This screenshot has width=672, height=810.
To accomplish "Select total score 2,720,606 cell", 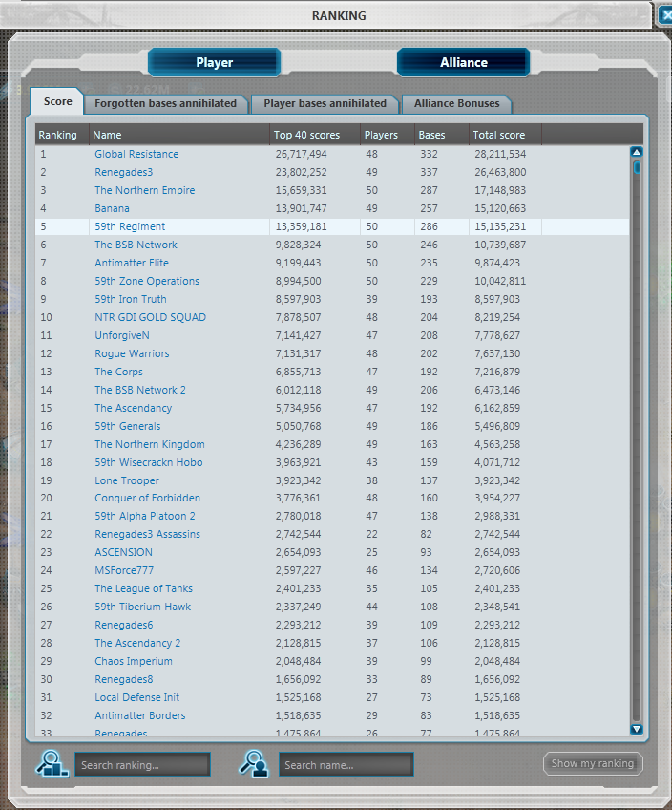I will click(497, 570).
